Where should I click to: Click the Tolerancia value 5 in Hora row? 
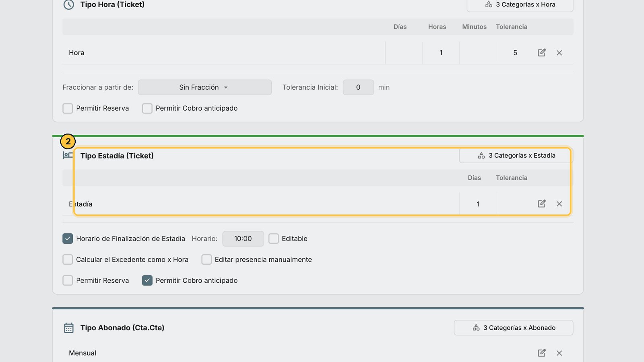515,53
